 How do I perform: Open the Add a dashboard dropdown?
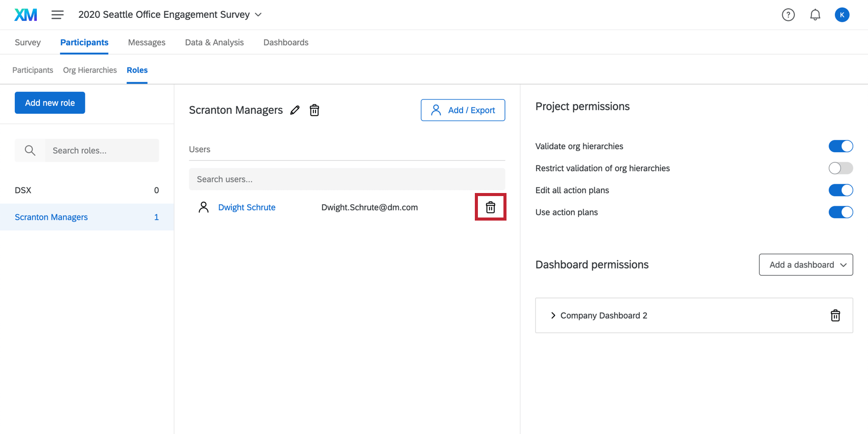(806, 264)
